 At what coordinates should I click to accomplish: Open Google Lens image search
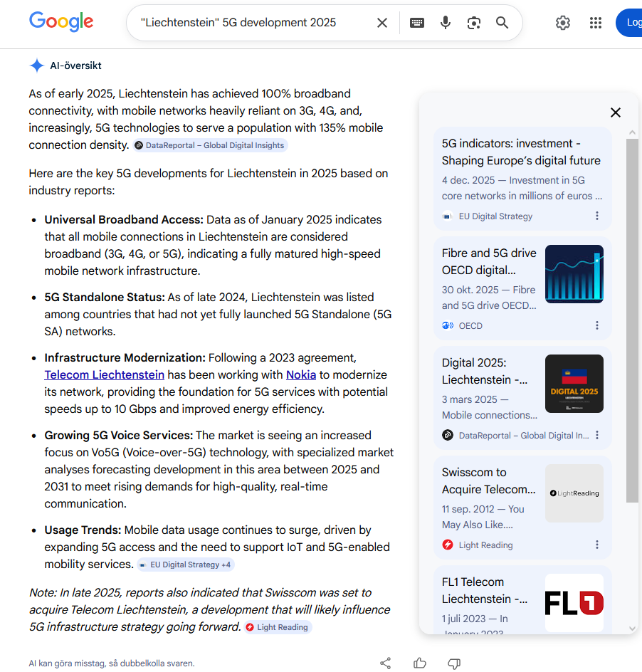pyautogui.click(x=473, y=23)
